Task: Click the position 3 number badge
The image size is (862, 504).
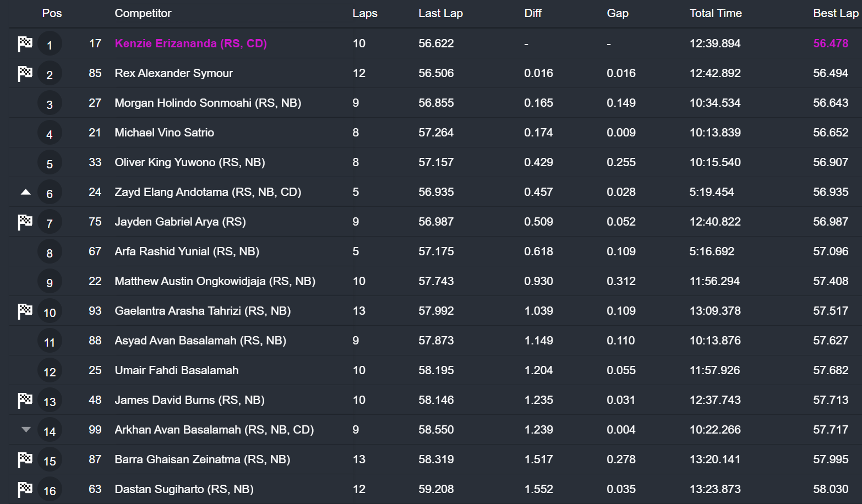Action: click(x=50, y=105)
